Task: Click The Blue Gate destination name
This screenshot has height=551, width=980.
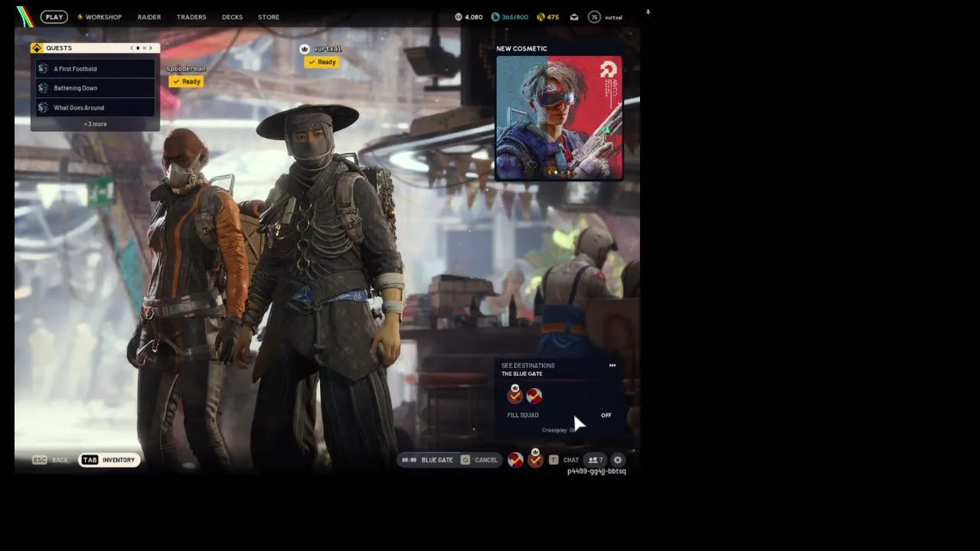Action: tap(521, 374)
